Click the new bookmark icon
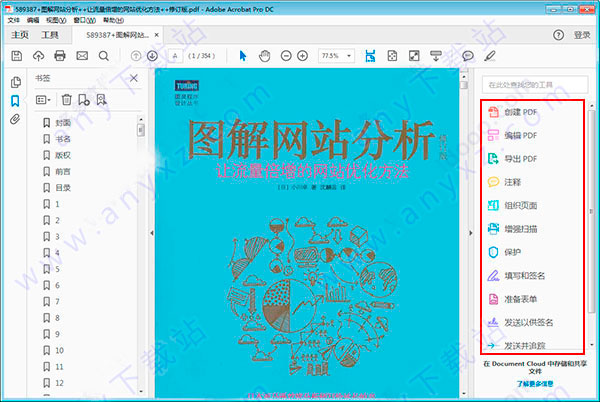Image resolution: width=600 pixels, height=402 pixels. [84, 100]
